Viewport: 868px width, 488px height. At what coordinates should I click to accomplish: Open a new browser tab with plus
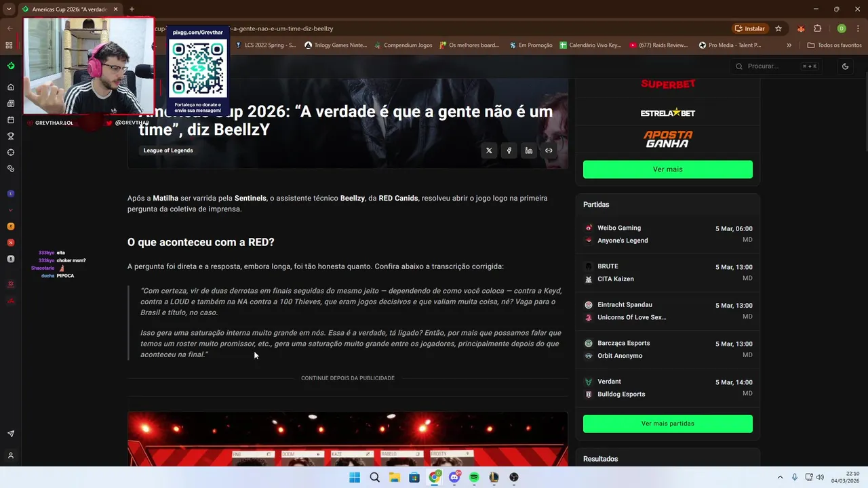tap(132, 9)
